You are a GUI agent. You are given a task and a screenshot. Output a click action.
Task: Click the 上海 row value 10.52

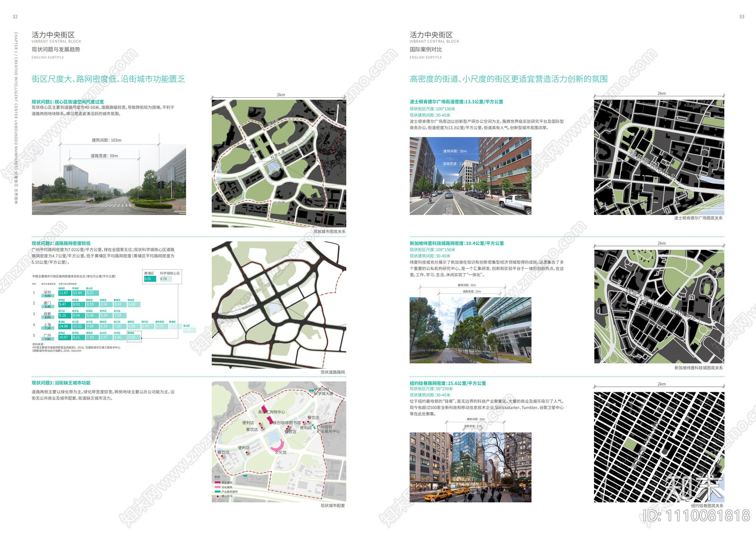click(x=77, y=326)
